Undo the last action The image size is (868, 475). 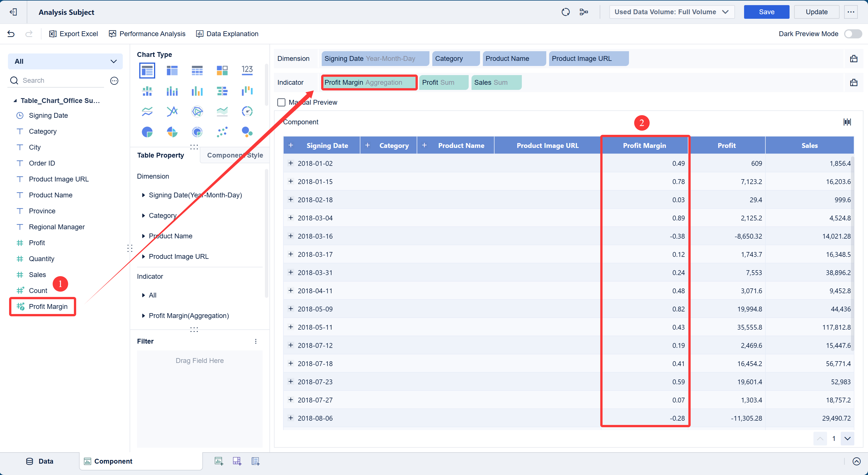pyautogui.click(x=11, y=34)
